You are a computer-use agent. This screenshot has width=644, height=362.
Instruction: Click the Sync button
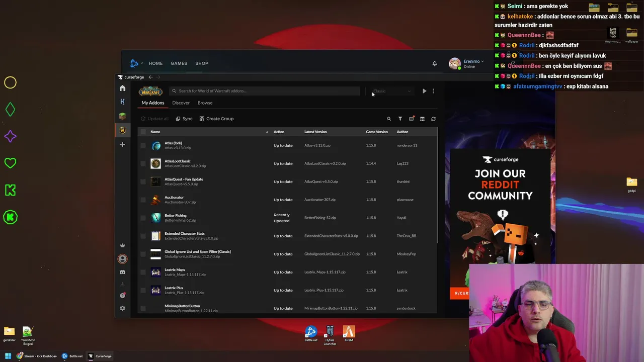tap(184, 119)
